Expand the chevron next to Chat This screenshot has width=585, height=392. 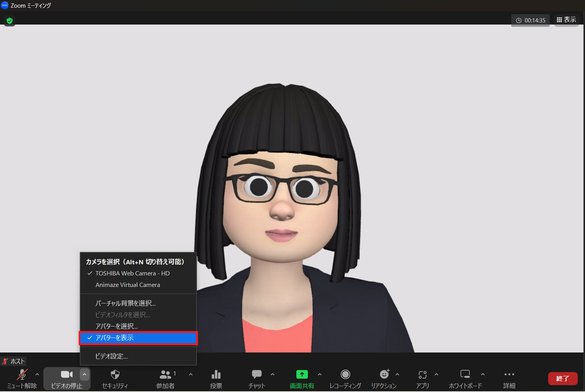[273, 374]
